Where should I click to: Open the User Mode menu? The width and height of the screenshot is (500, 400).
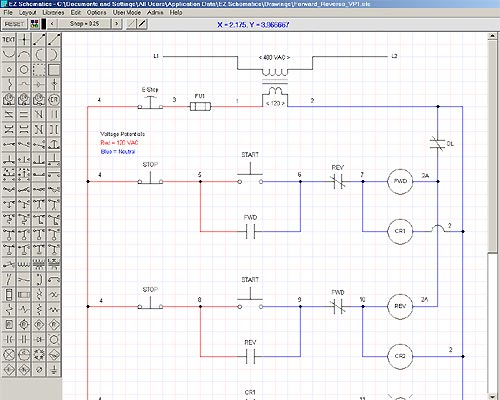click(127, 13)
